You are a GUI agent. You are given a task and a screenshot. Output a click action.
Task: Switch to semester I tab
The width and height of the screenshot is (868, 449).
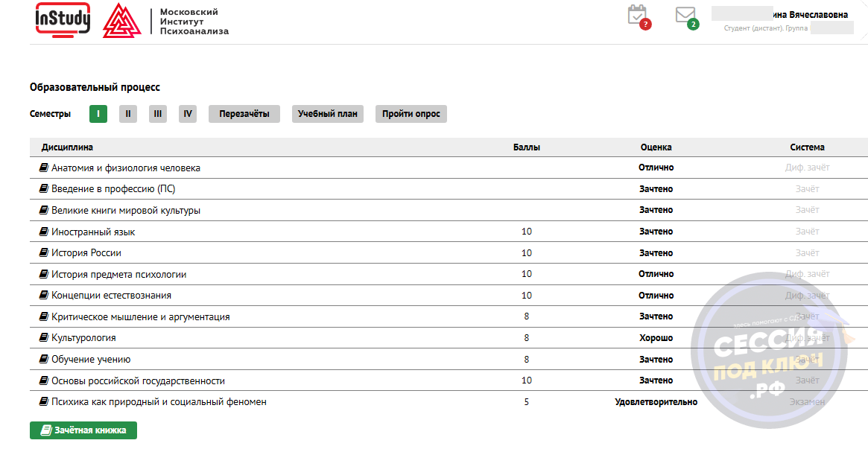(98, 114)
